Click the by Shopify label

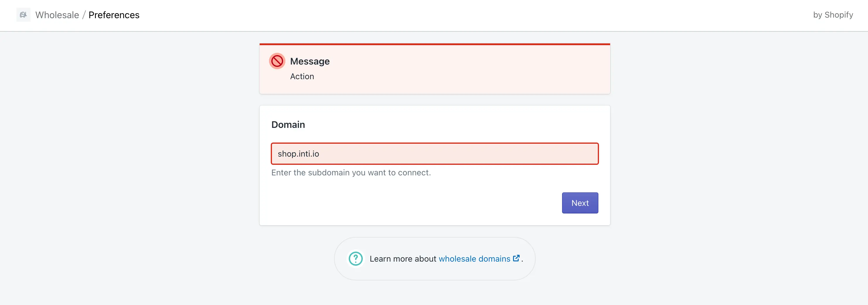[x=833, y=15]
